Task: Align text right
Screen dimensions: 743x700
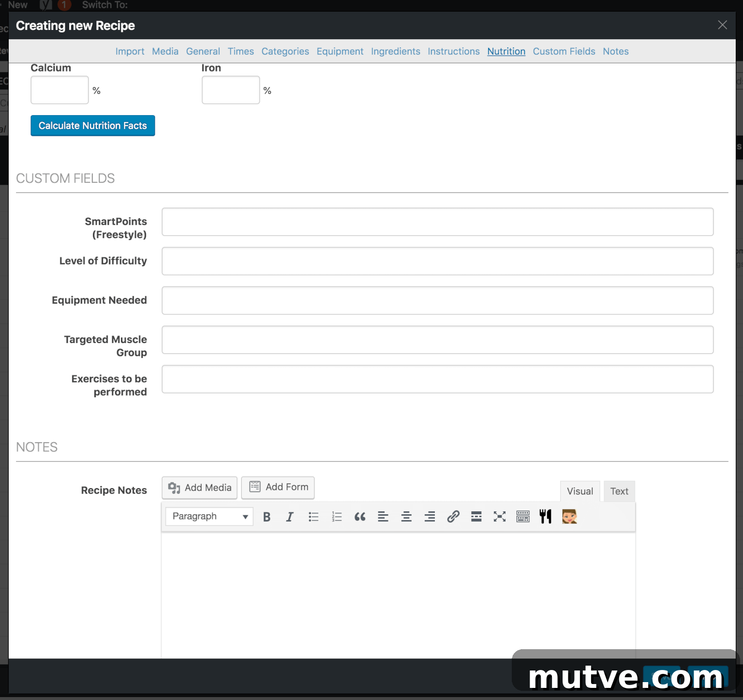Action: tap(430, 517)
